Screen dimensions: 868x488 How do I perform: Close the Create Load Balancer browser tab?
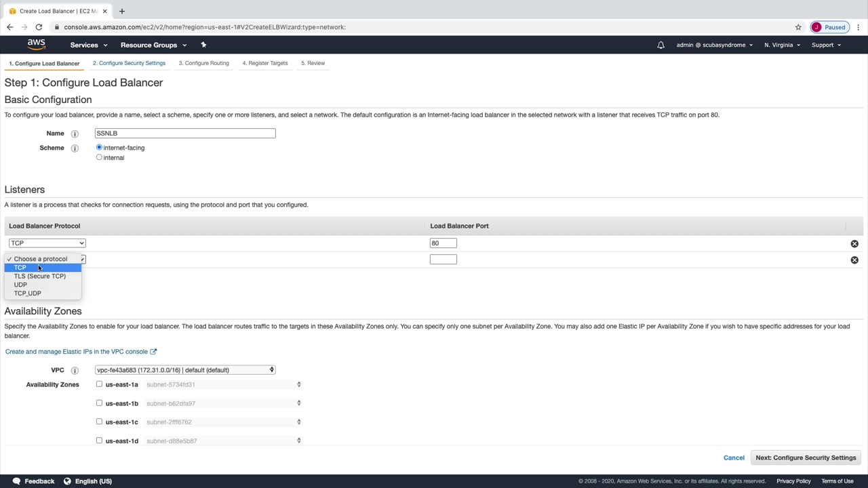click(105, 11)
